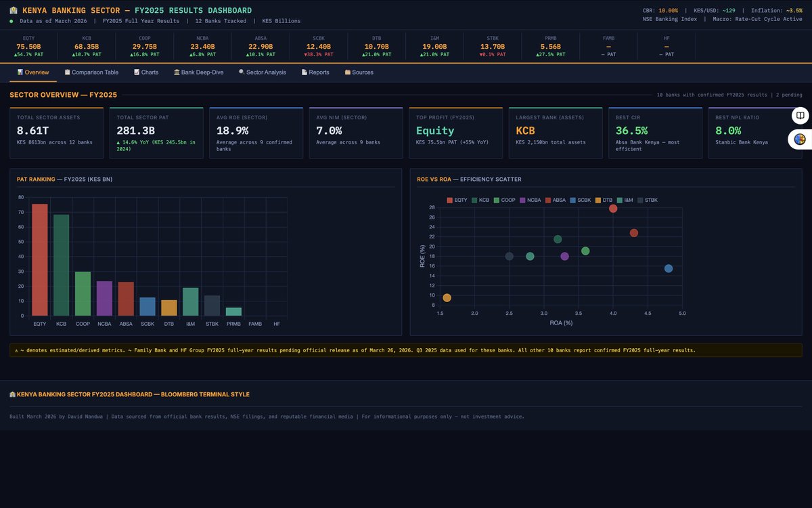The width and height of the screenshot is (812, 508).
Task: Click the Top Profit Equity card
Action: click(x=456, y=133)
